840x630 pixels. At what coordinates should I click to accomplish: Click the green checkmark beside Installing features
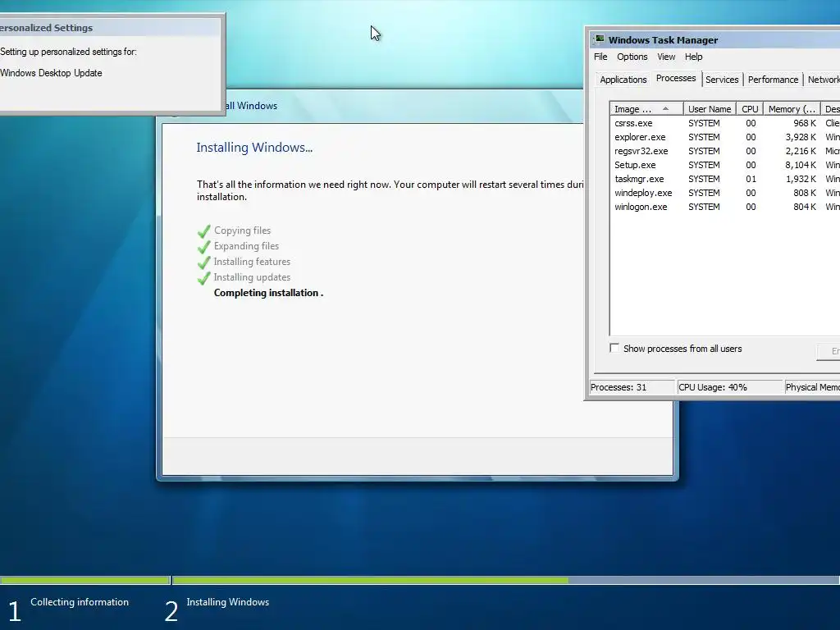tap(203, 262)
